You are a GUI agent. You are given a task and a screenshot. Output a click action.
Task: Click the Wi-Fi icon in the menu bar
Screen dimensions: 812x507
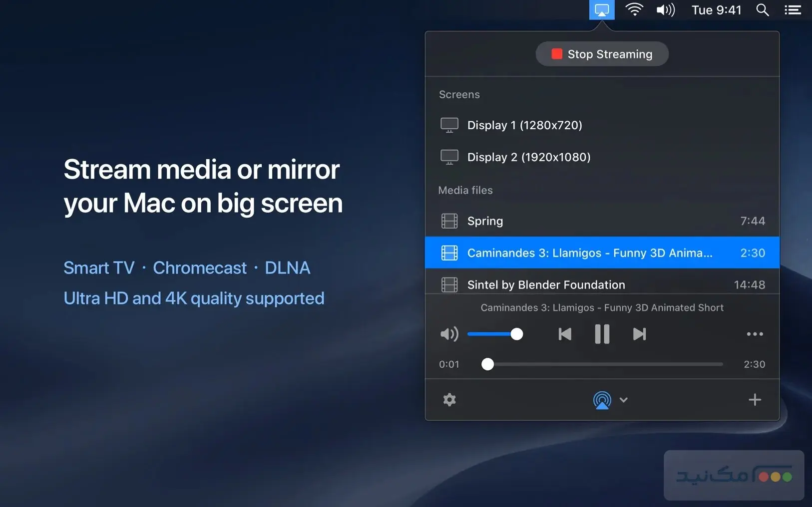click(x=634, y=9)
